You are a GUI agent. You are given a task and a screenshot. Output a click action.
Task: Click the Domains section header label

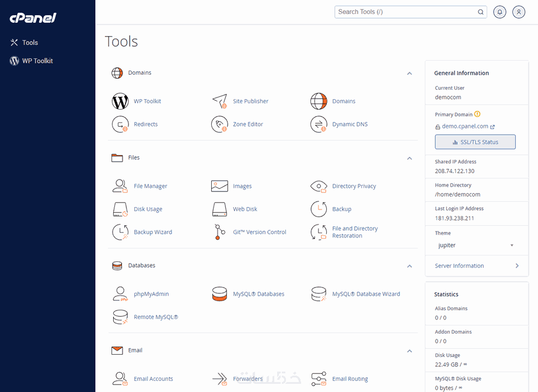[x=139, y=73]
